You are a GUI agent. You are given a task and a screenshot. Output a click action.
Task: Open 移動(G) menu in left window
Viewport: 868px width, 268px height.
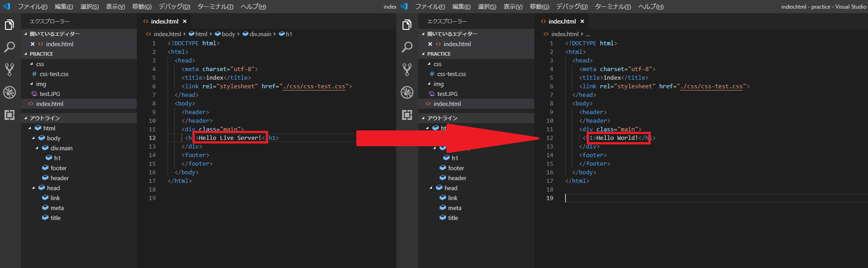click(x=142, y=6)
